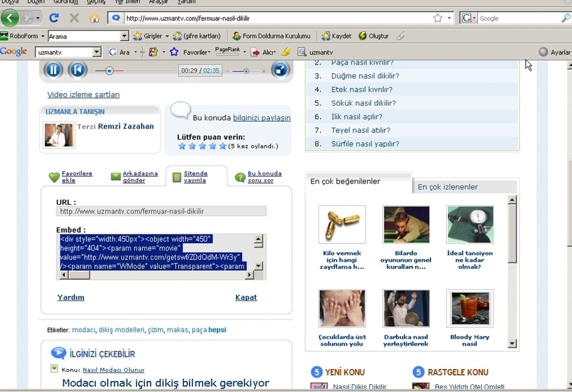Click the bilginizi paylaşın link
The height and width of the screenshot is (392, 572).
tap(262, 118)
